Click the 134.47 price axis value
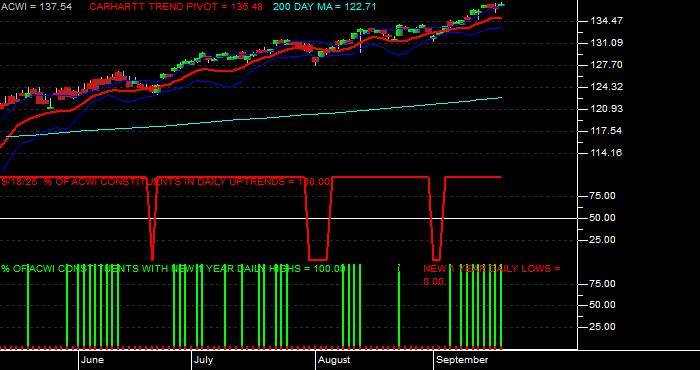 [606, 21]
